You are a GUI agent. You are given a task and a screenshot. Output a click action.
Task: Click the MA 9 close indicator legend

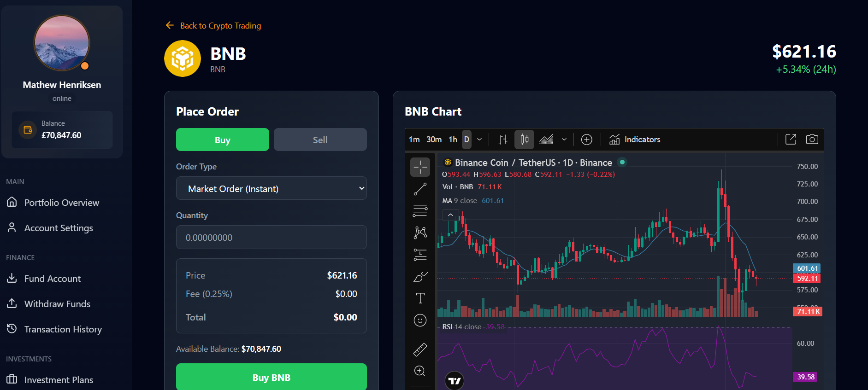pos(473,201)
